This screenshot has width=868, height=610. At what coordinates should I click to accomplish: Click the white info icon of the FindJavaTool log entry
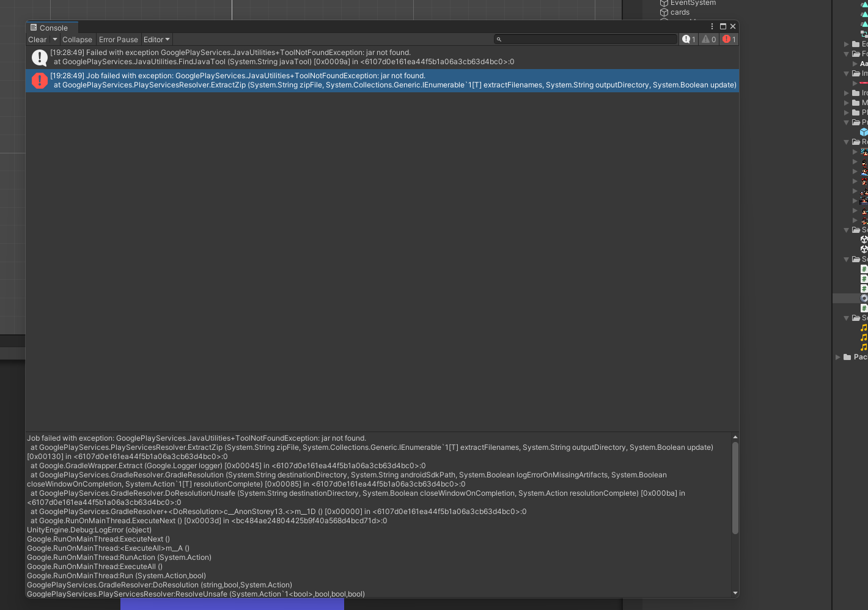[x=40, y=57]
